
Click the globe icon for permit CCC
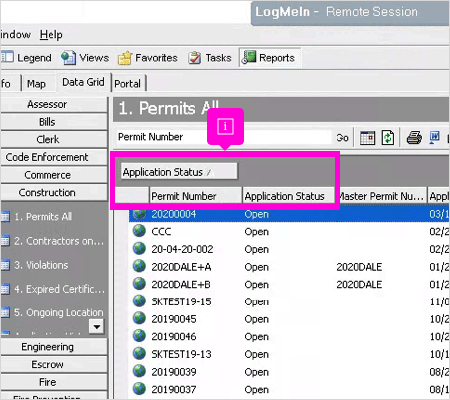click(139, 231)
